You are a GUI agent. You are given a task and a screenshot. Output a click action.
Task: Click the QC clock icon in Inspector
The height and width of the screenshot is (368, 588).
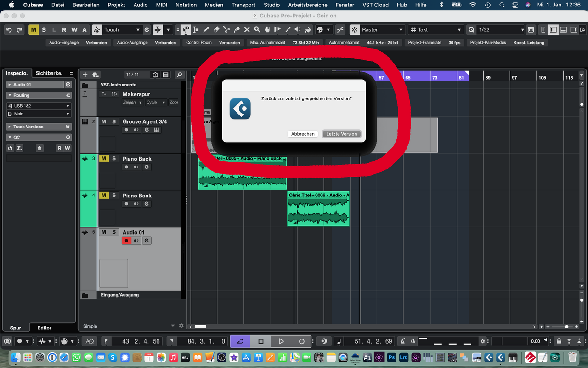pyautogui.click(x=68, y=137)
